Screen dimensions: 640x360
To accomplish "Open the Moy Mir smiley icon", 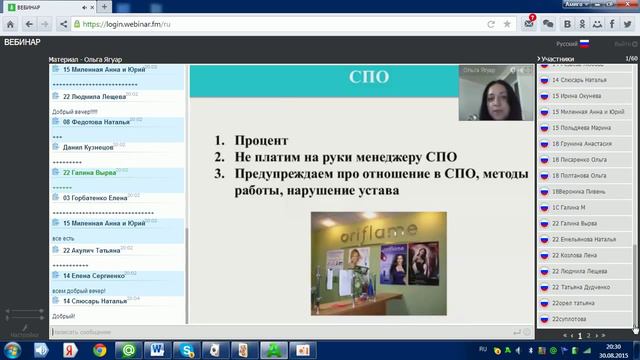I will tap(597, 24).
